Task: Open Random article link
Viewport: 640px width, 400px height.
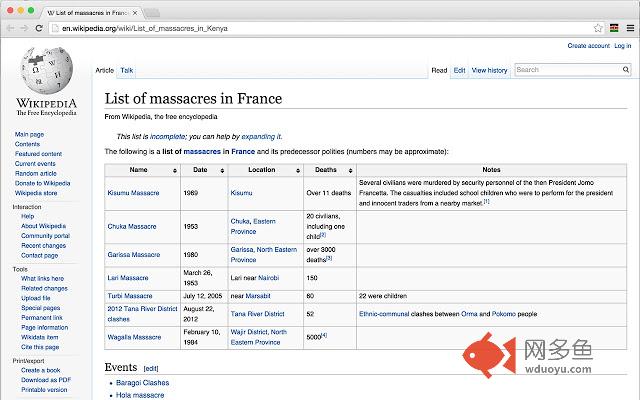Action: tap(36, 173)
